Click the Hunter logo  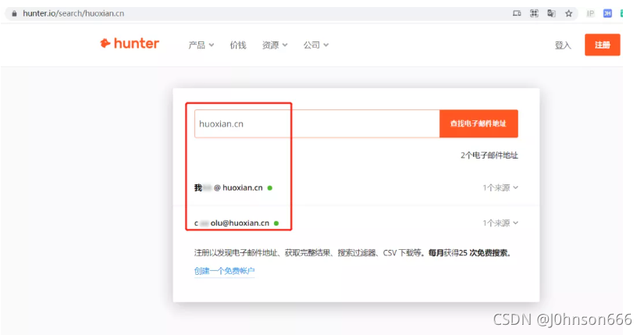(x=130, y=43)
